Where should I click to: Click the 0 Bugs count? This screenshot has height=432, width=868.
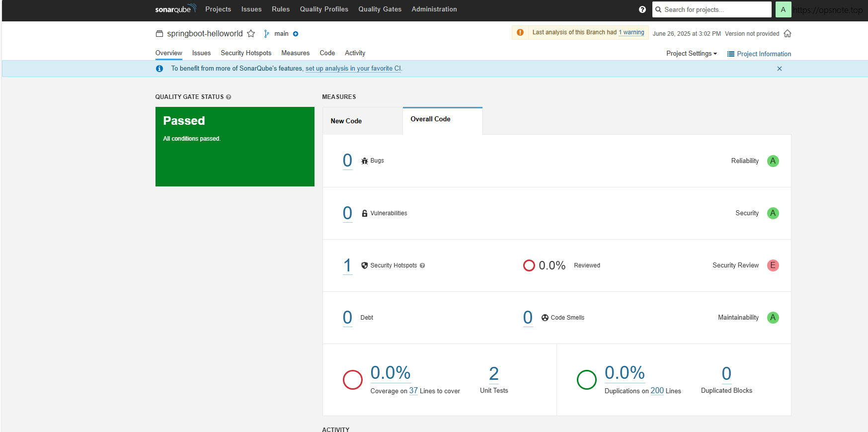tap(347, 161)
